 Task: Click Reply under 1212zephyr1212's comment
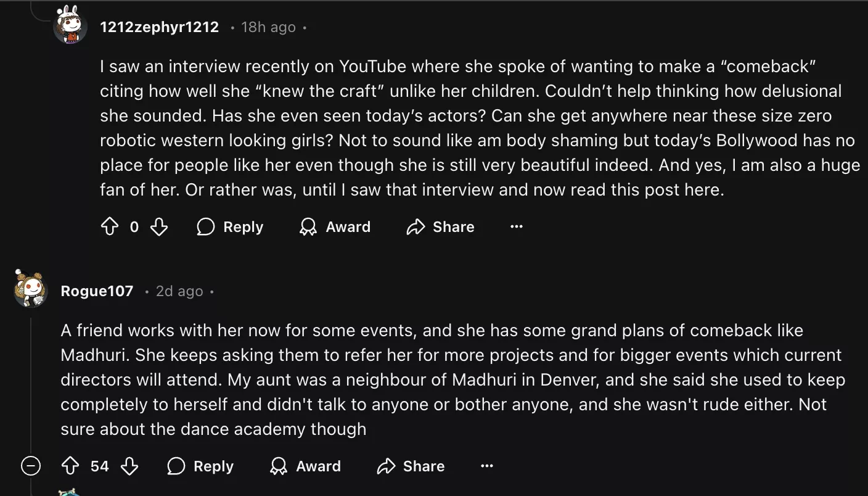click(230, 227)
